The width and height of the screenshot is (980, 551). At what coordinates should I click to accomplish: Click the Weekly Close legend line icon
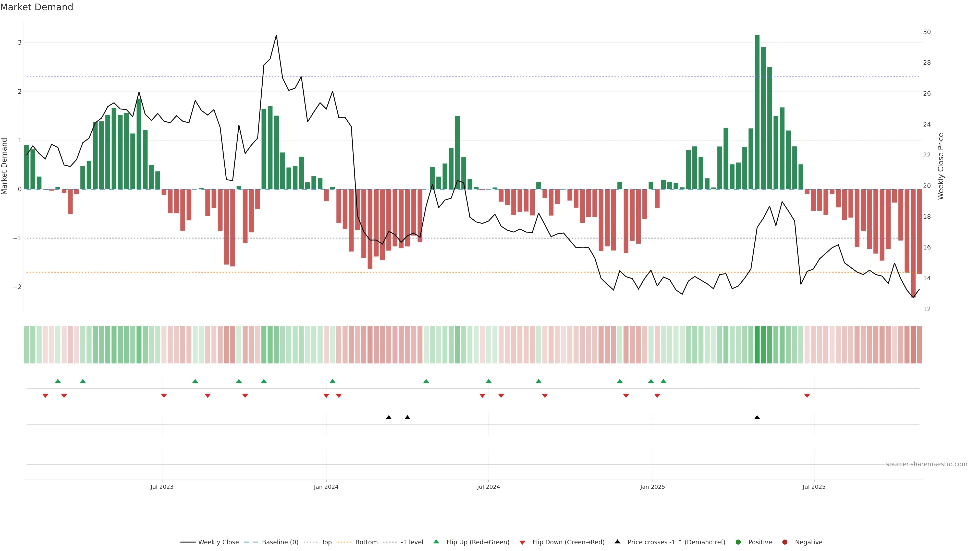click(x=188, y=542)
